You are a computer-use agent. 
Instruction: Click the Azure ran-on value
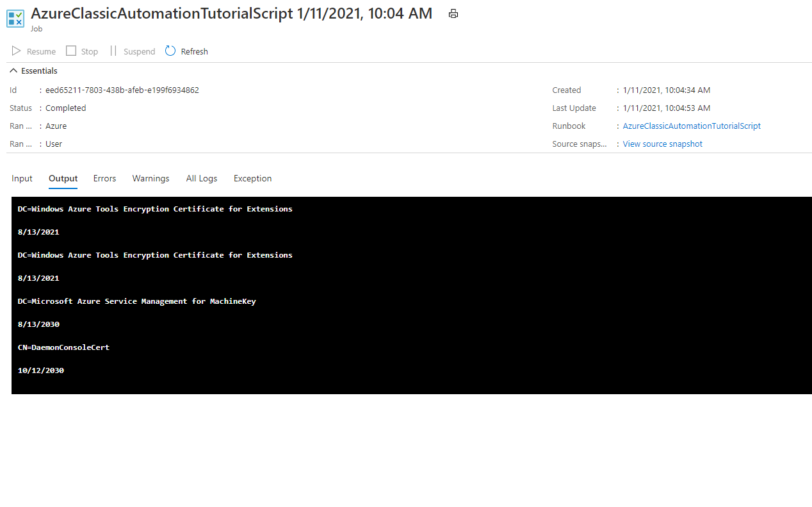(56, 126)
